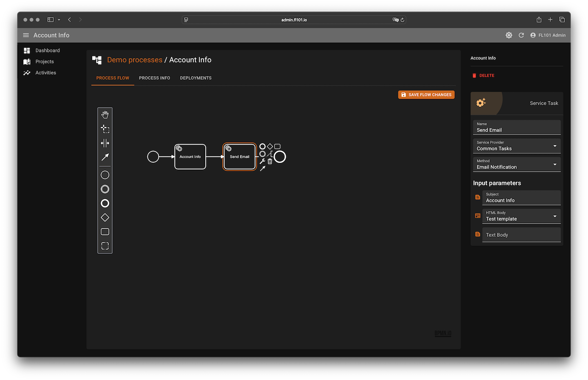Select the dashed group shape in palette
Screen dimensions: 588x380
105,246
